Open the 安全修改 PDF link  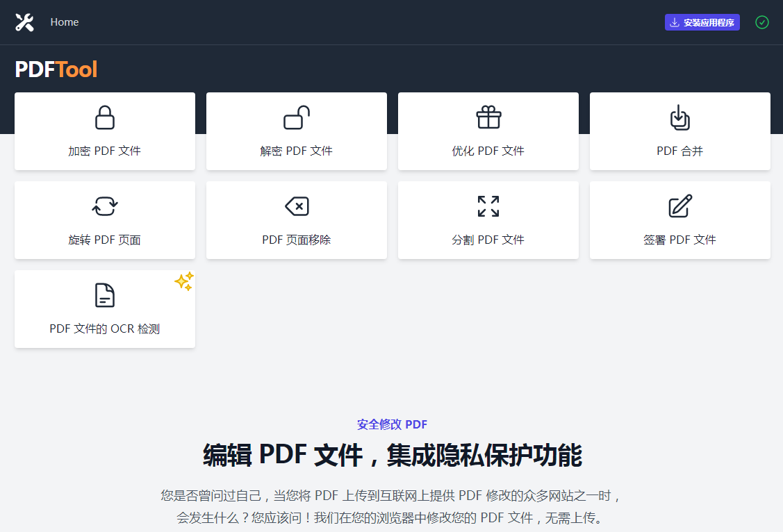[391, 424]
